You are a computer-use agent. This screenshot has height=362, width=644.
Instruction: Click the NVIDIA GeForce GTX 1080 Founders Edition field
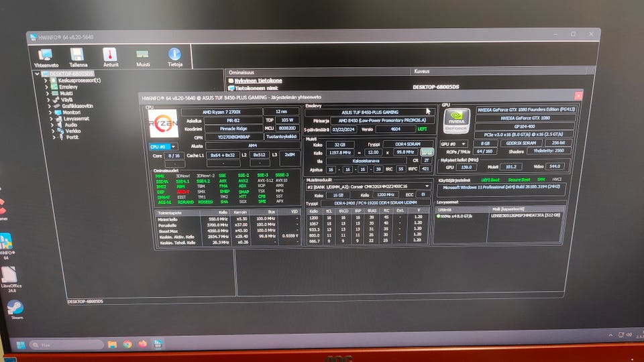[x=526, y=109]
